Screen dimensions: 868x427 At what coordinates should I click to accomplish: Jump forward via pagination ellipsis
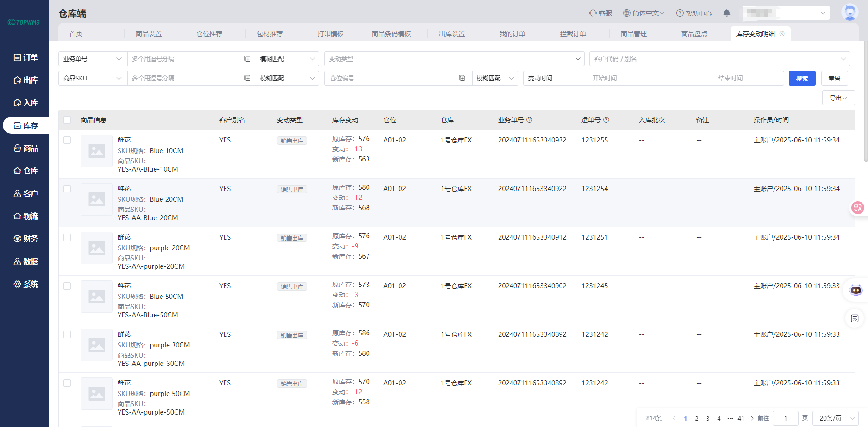730,418
